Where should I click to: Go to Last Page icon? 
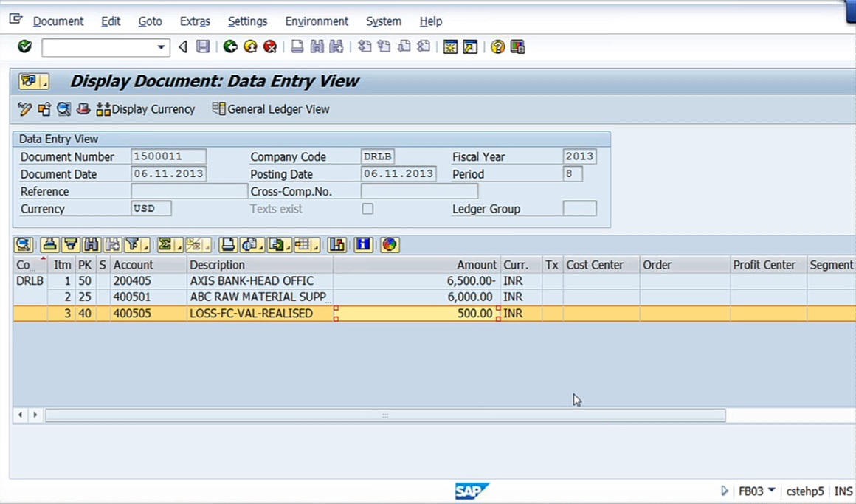pyautogui.click(x=424, y=47)
